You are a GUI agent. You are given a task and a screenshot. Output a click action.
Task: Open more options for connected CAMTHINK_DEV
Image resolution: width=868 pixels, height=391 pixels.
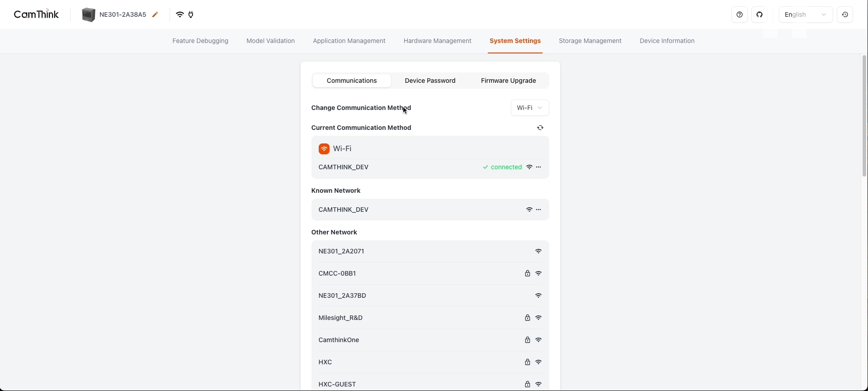[538, 167]
